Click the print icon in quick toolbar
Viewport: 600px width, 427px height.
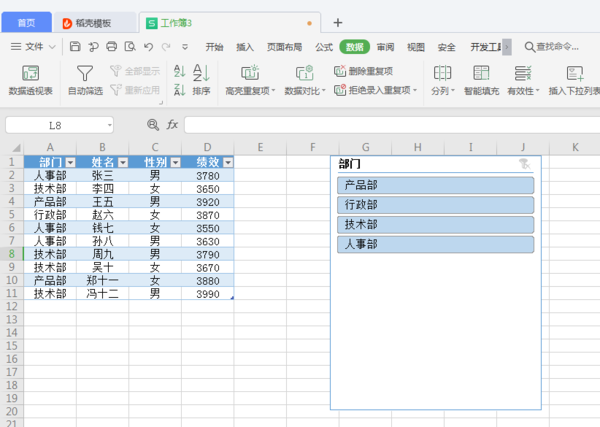coord(111,47)
